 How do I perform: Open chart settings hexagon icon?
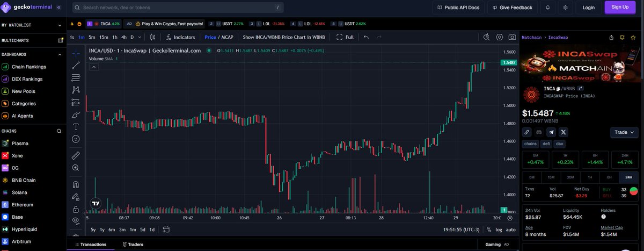tap(500, 37)
